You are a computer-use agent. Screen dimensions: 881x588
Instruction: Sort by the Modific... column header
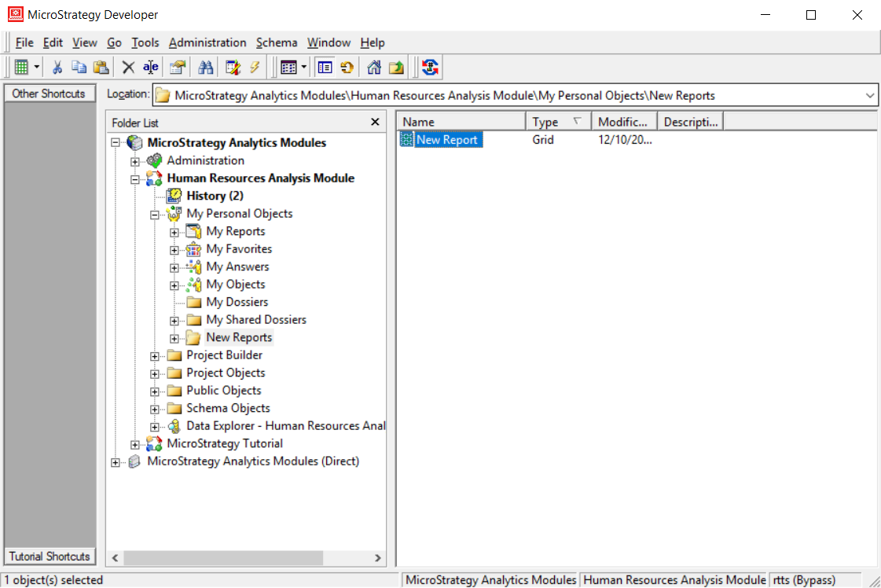point(624,122)
